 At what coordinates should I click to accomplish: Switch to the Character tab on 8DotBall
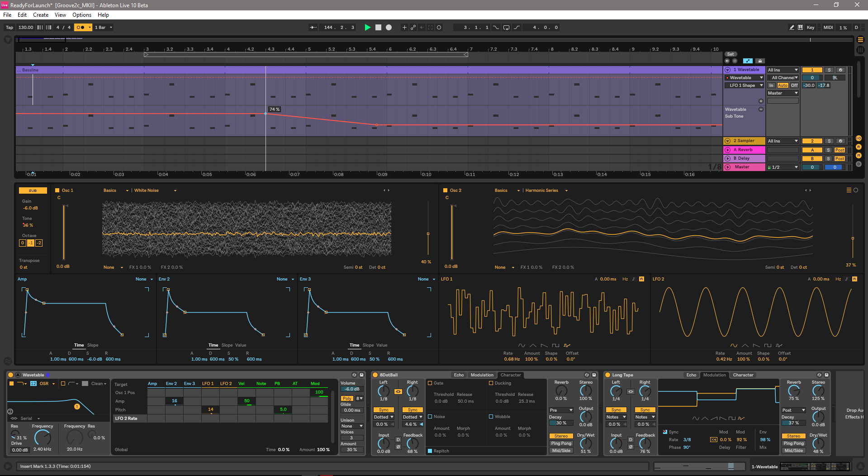pyautogui.click(x=511, y=375)
